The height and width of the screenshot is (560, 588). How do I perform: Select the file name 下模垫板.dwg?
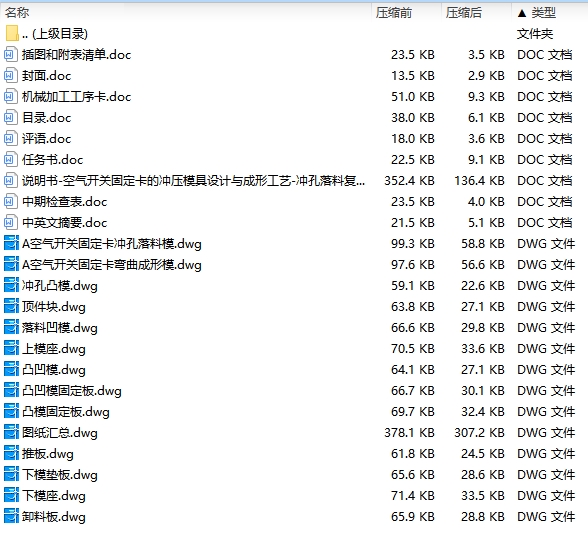(60, 475)
